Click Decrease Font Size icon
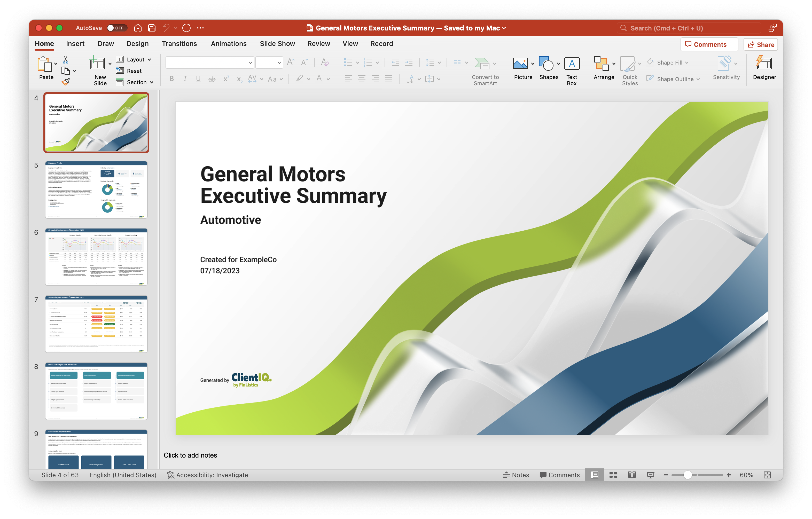 (304, 62)
